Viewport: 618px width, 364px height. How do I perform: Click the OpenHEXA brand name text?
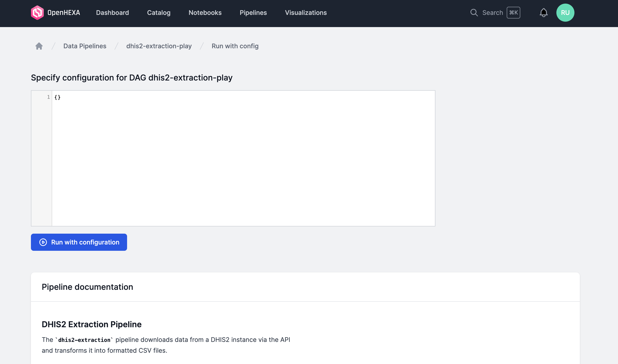[x=64, y=13]
